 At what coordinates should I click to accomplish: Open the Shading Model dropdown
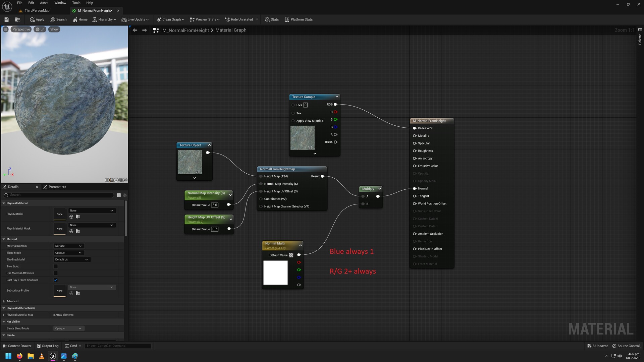tap(71, 259)
